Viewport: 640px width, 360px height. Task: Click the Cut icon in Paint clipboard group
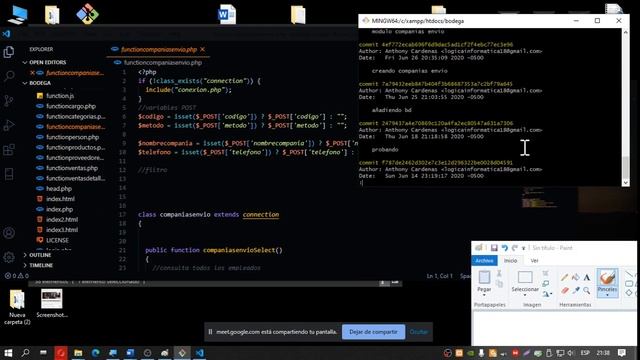tap(499, 273)
